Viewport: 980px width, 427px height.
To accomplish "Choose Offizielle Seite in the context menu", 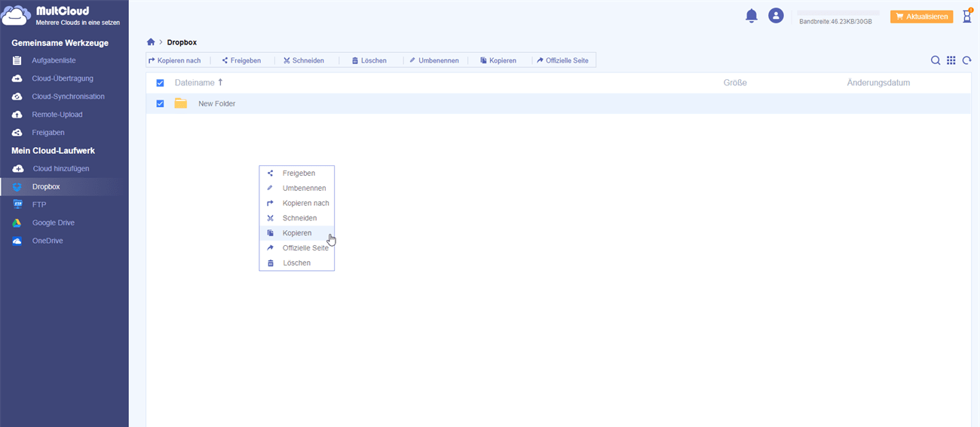I will point(296,248).
